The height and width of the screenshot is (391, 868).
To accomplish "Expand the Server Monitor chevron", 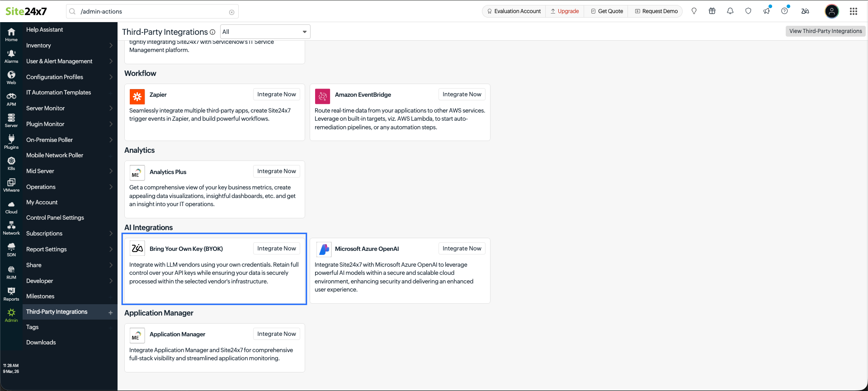I will pyautogui.click(x=111, y=108).
